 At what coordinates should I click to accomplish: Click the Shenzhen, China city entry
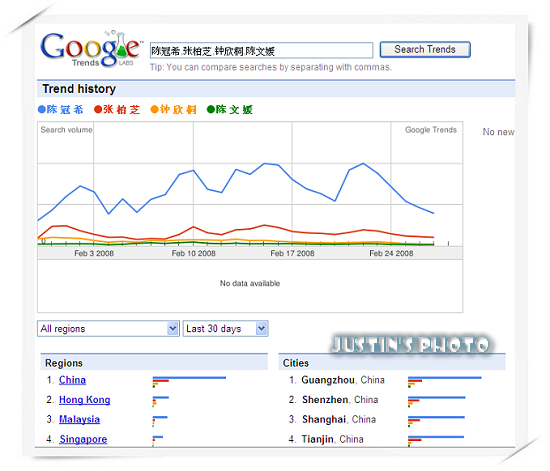tap(340, 400)
